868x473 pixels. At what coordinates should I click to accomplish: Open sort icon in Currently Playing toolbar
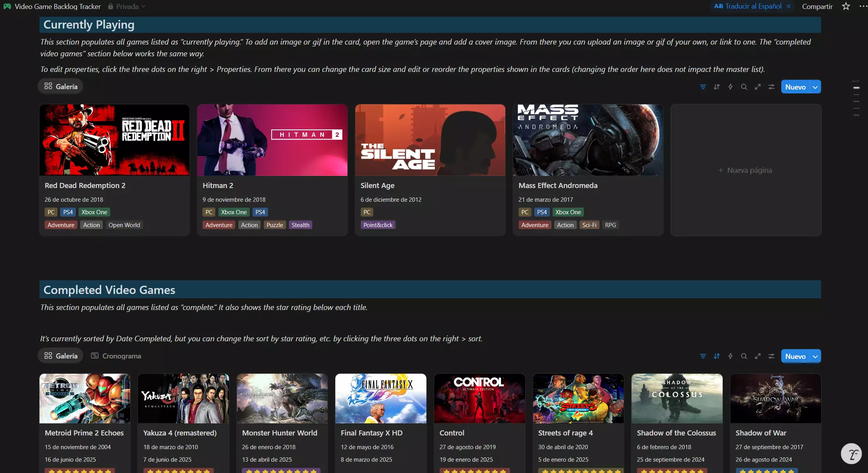point(717,87)
